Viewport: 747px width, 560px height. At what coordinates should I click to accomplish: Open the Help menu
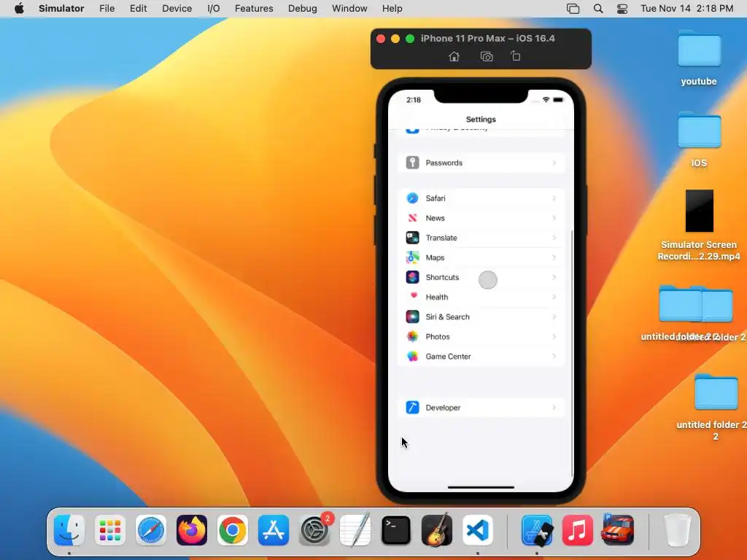tap(392, 9)
